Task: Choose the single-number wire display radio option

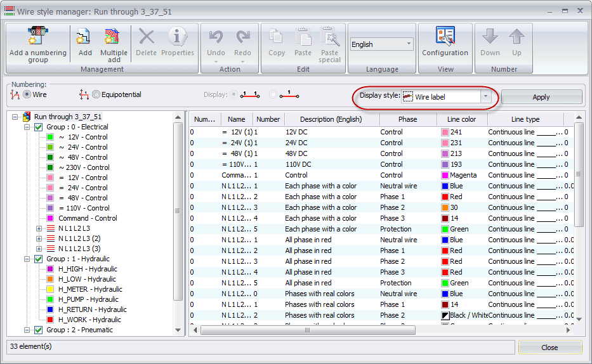Action: [x=273, y=94]
